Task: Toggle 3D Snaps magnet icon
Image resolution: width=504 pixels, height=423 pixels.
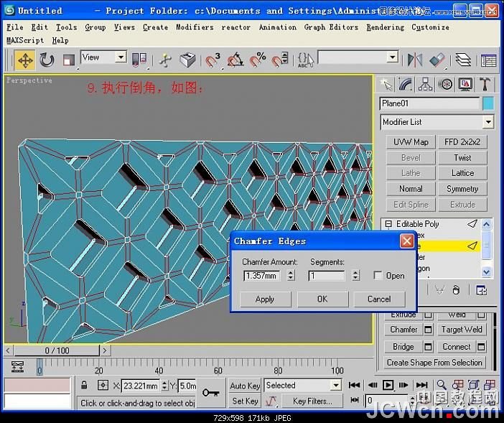Action: (x=213, y=60)
